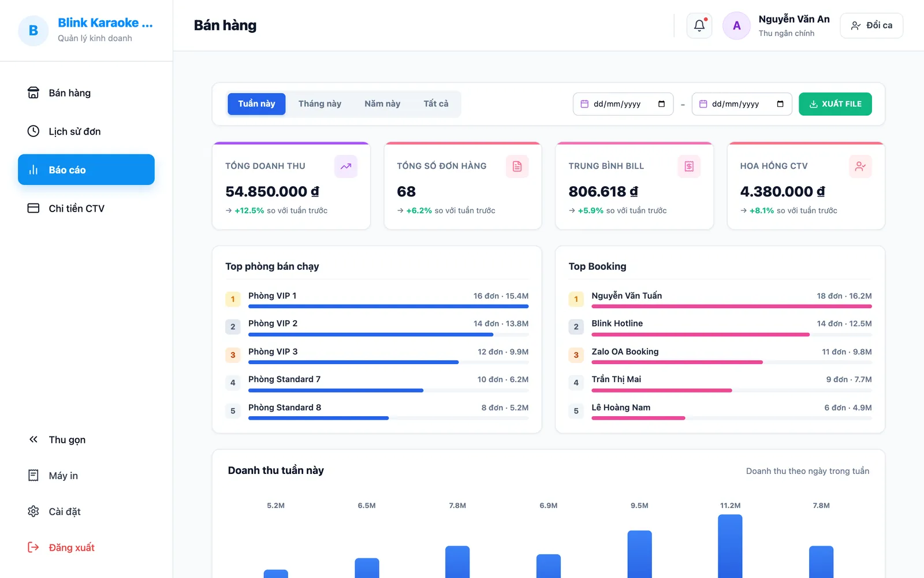Switch to the Tháng này tab
Screen dimensions: 924x578
point(320,104)
